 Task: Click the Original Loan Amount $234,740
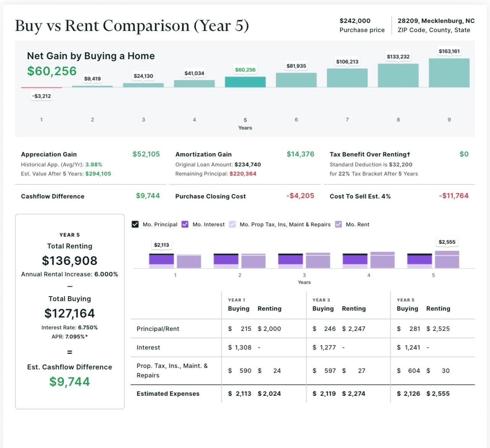pyautogui.click(x=248, y=164)
